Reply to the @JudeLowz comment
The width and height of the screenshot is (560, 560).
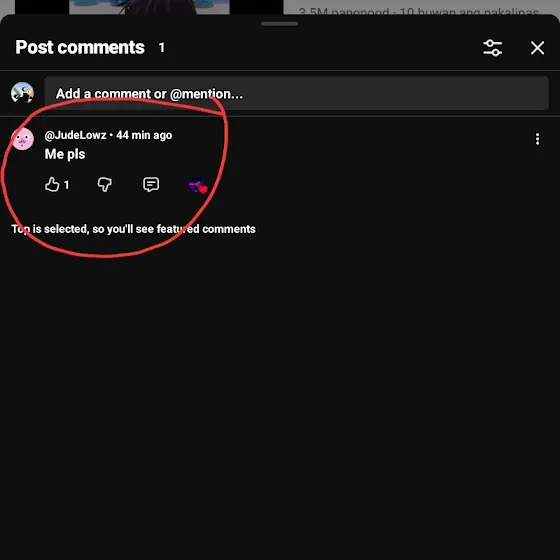coord(151,185)
